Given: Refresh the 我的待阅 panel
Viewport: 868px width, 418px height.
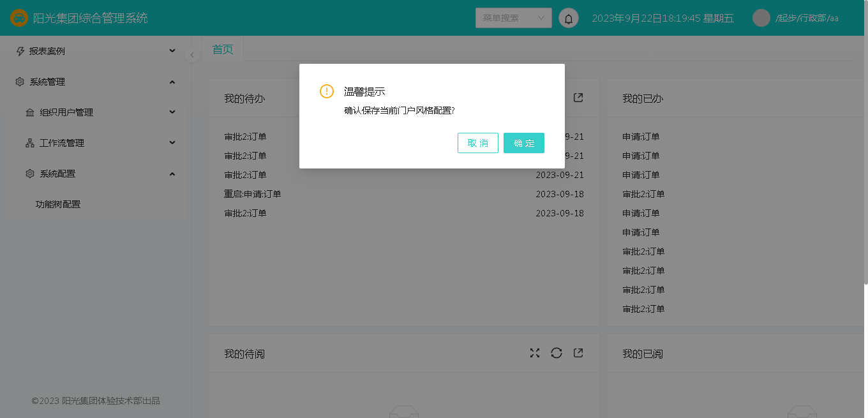Looking at the screenshot, I should [x=557, y=353].
